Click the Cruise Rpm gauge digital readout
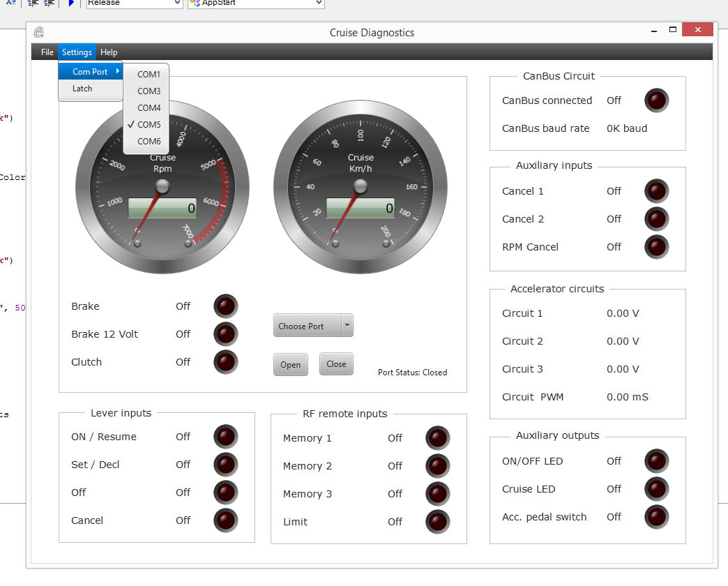728x586 pixels. tap(162, 208)
